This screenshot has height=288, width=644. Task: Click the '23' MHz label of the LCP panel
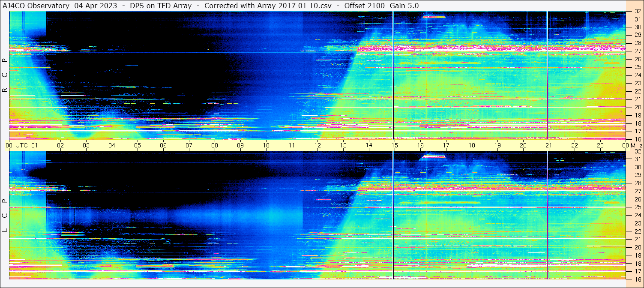click(638, 223)
